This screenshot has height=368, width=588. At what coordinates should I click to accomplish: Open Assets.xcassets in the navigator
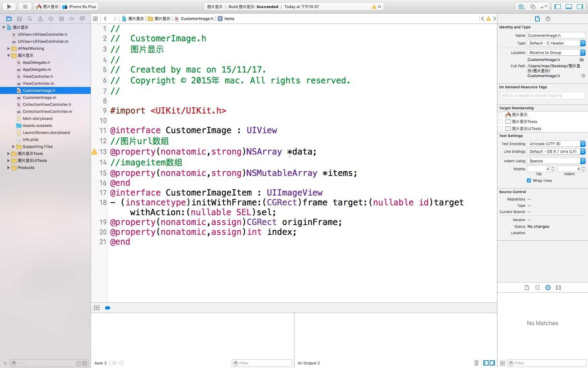click(37, 125)
